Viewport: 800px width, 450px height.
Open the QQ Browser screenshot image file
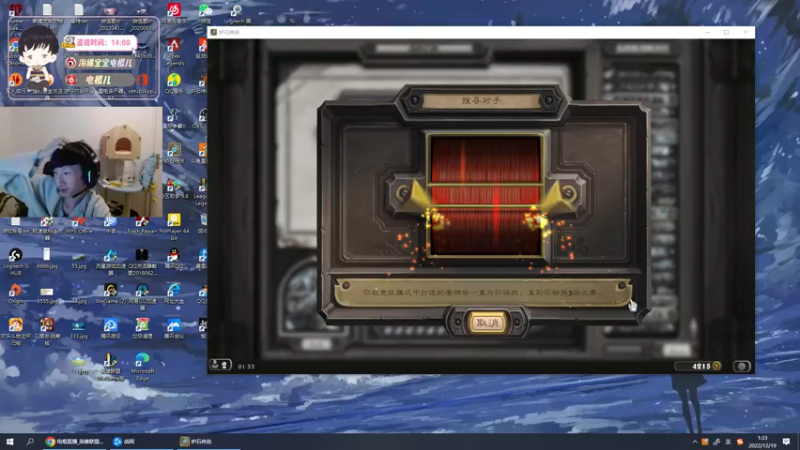point(142,262)
